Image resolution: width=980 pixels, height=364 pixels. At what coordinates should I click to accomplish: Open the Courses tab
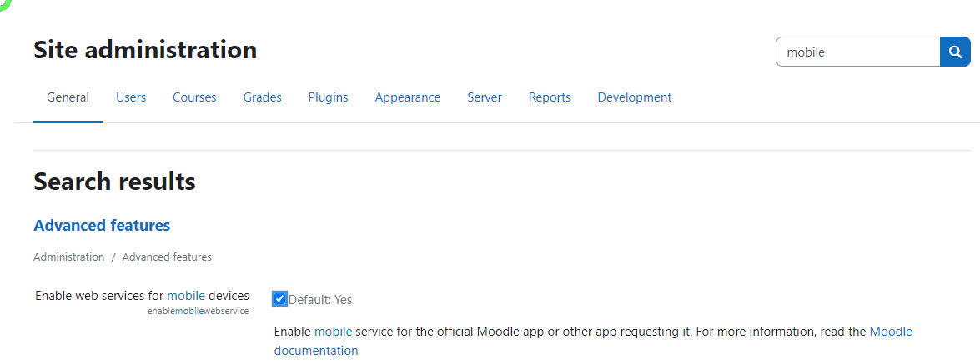click(x=194, y=97)
